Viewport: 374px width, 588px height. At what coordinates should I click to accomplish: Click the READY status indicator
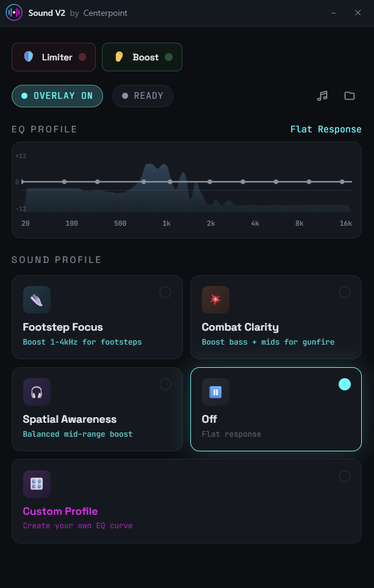coord(142,96)
